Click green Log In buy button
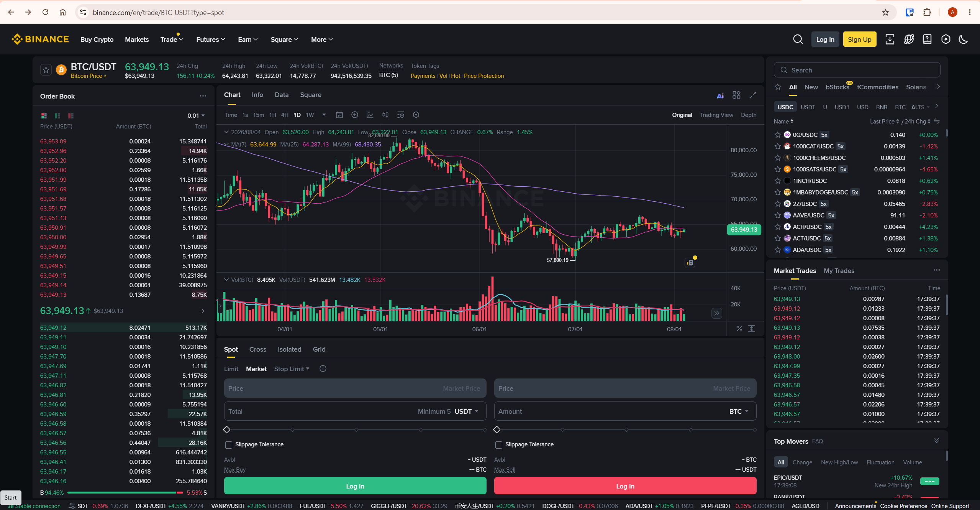The height and width of the screenshot is (510, 980). pos(355,486)
